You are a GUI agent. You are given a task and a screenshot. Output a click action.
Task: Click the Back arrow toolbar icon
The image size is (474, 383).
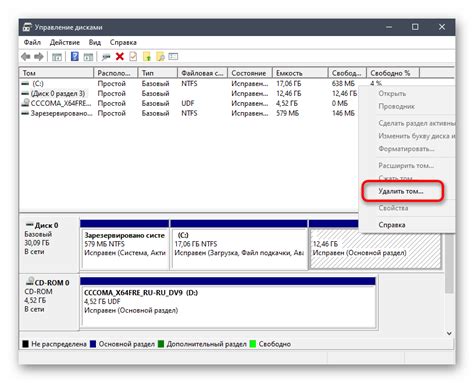click(26, 57)
